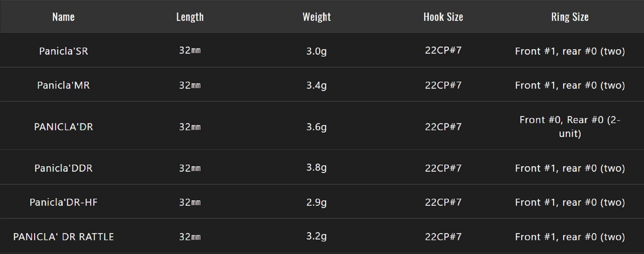Click the 'Front #0, Rear #0 (2-unit)' cell
This screenshot has width=644, height=254.
570,127
